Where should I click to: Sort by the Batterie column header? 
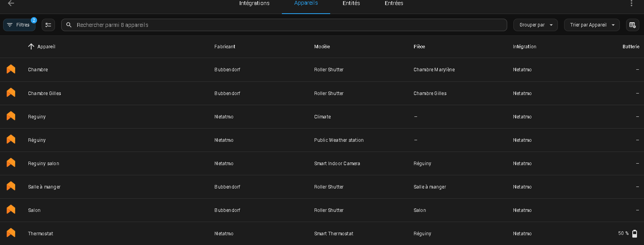tap(630, 47)
